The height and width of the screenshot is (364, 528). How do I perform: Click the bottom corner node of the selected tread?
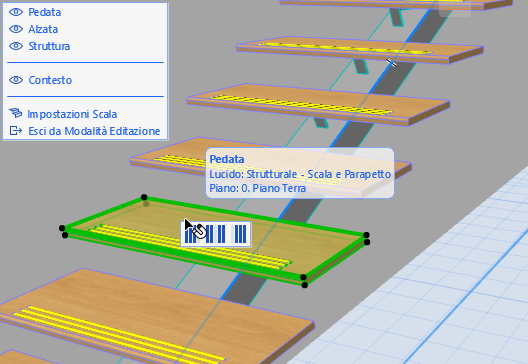pyautogui.click(x=304, y=285)
